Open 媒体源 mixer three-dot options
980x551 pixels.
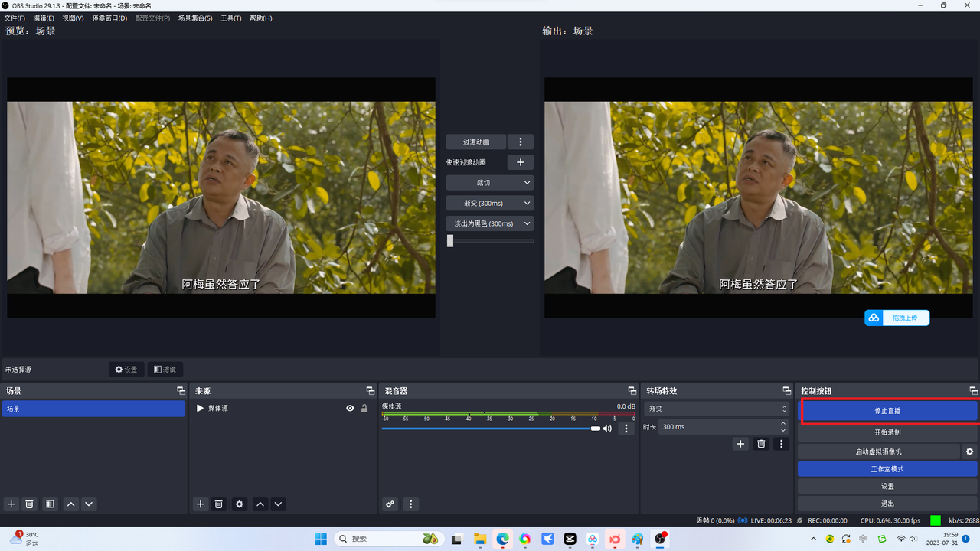[626, 429]
